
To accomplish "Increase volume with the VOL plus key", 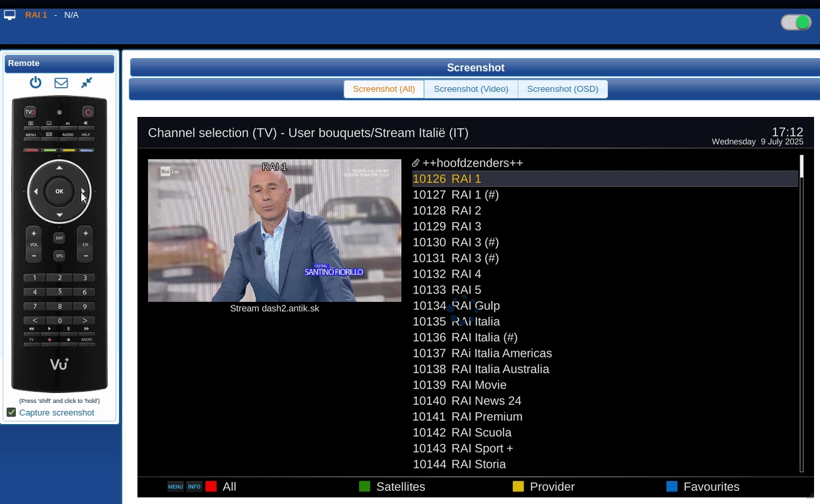I will pyautogui.click(x=34, y=234).
